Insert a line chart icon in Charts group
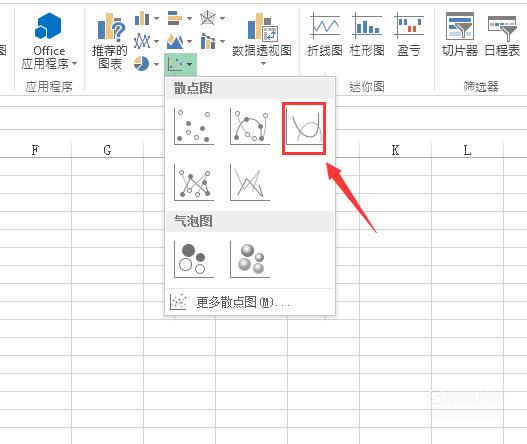The height and width of the screenshot is (444, 527). pos(142,41)
